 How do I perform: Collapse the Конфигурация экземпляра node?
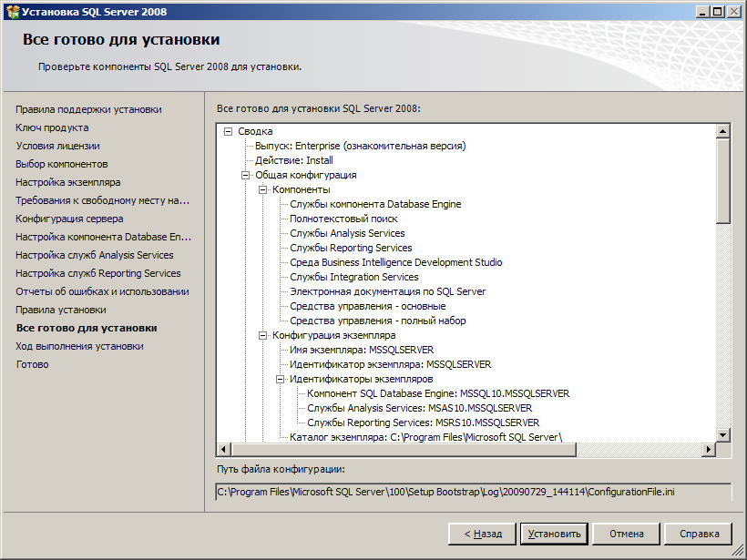(263, 336)
